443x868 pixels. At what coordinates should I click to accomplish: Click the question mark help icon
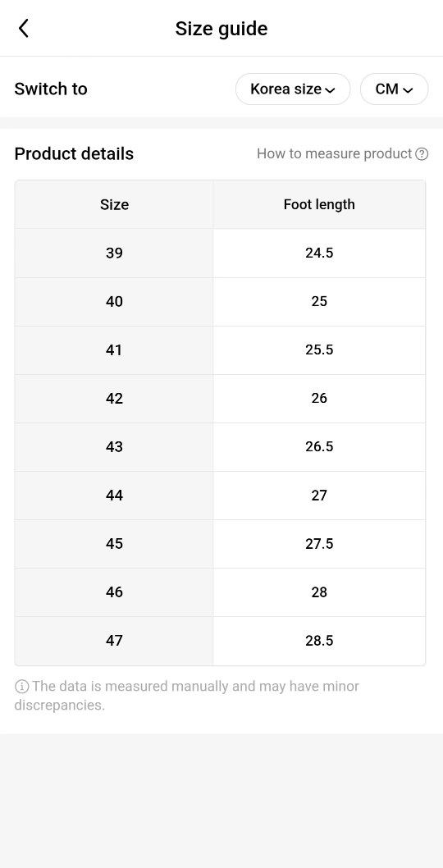click(422, 154)
